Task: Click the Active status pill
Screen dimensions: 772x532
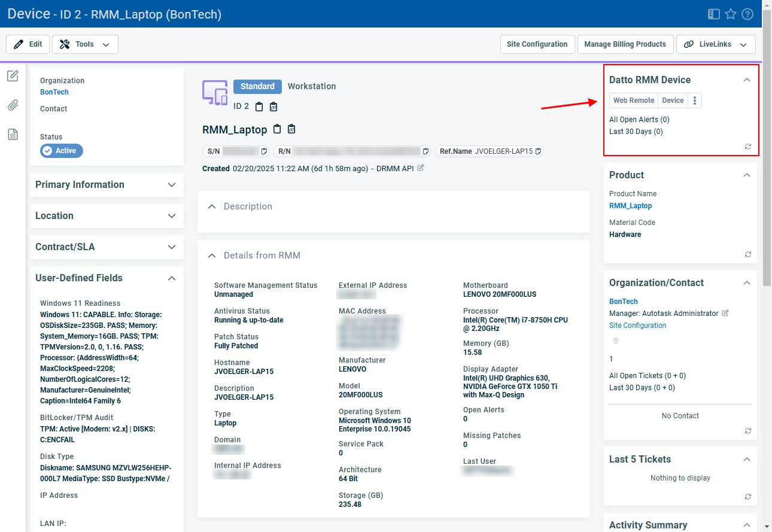Action: tap(62, 151)
